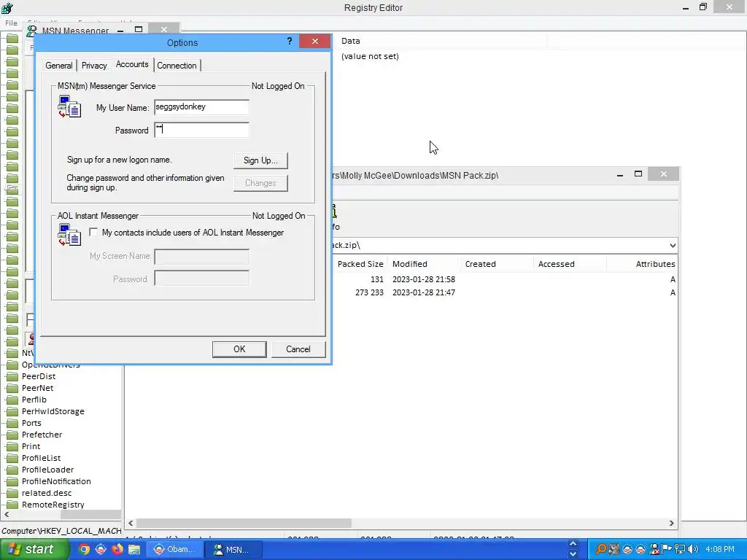The width and height of the screenshot is (747, 560).
Task: Select the RemoteRegistry registry key
Action: [53, 505]
